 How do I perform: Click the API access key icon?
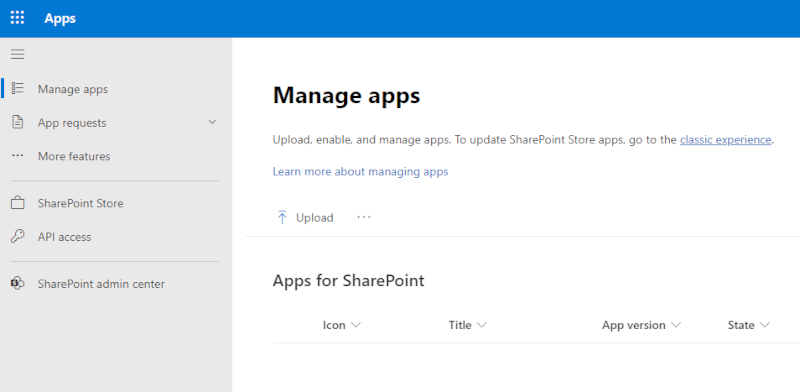tap(18, 236)
